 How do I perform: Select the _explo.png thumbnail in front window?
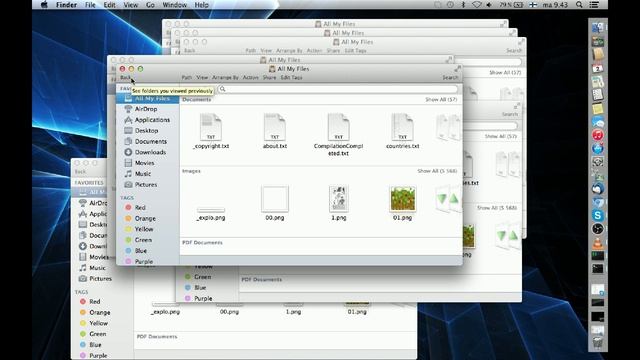[x=211, y=210]
